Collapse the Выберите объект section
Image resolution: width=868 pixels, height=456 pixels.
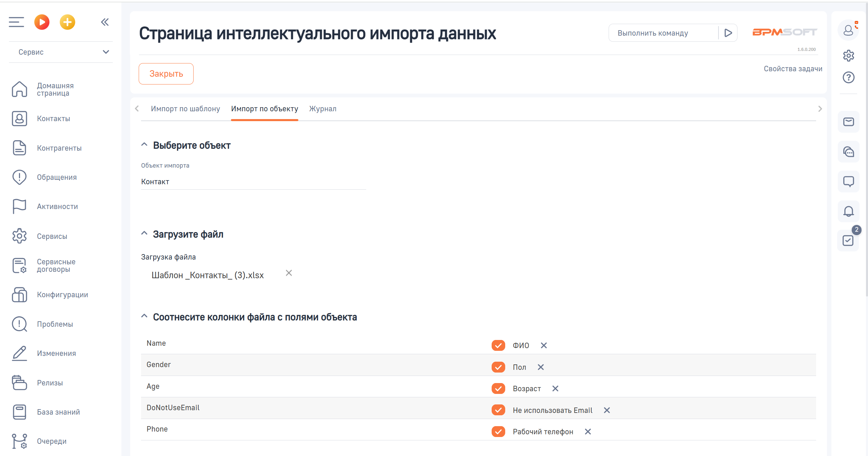point(144,145)
